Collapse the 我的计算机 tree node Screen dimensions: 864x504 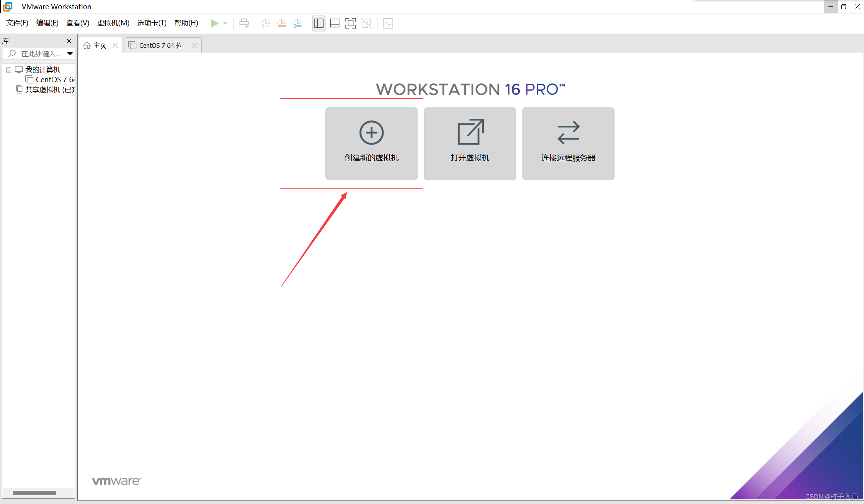8,70
